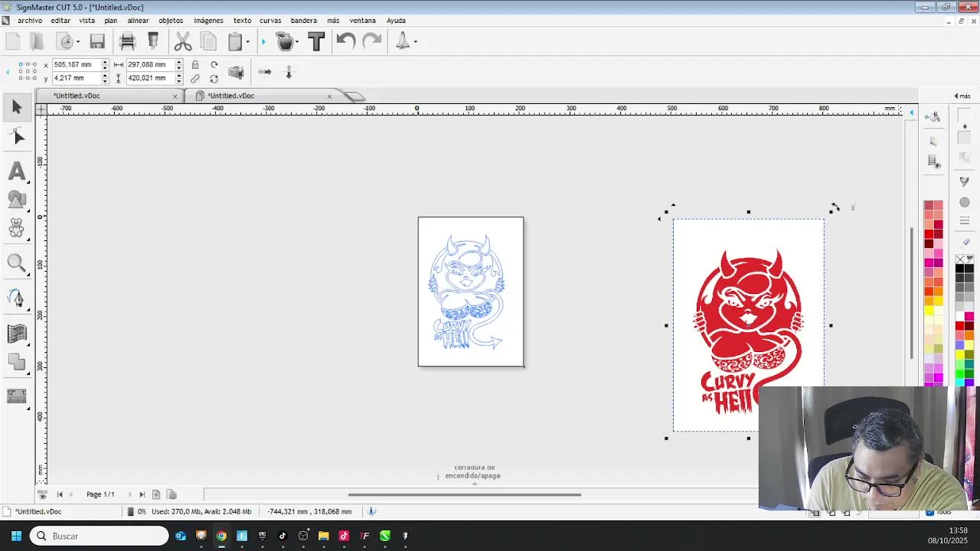This screenshot has width=980, height=551.
Task: Click the Undo arrow
Action: click(x=345, y=41)
